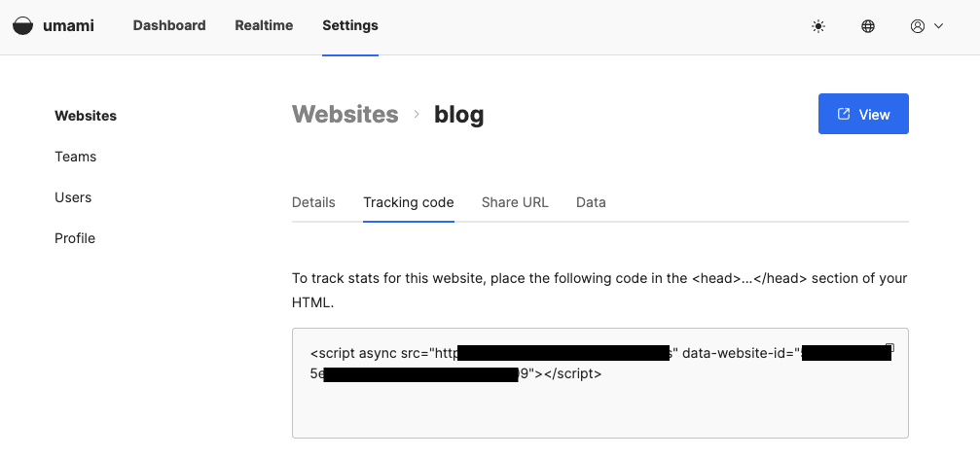
Task: Click the blue View button
Action: pos(863,114)
